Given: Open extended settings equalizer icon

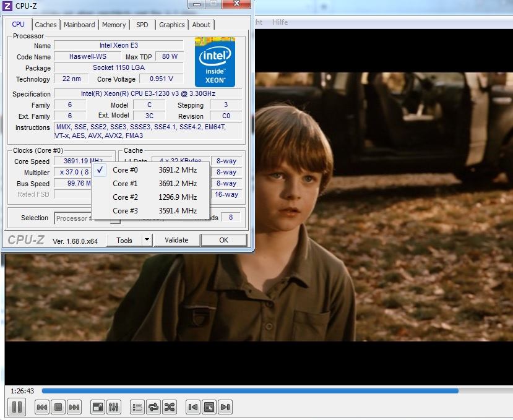Looking at the screenshot, I should tap(113, 407).
